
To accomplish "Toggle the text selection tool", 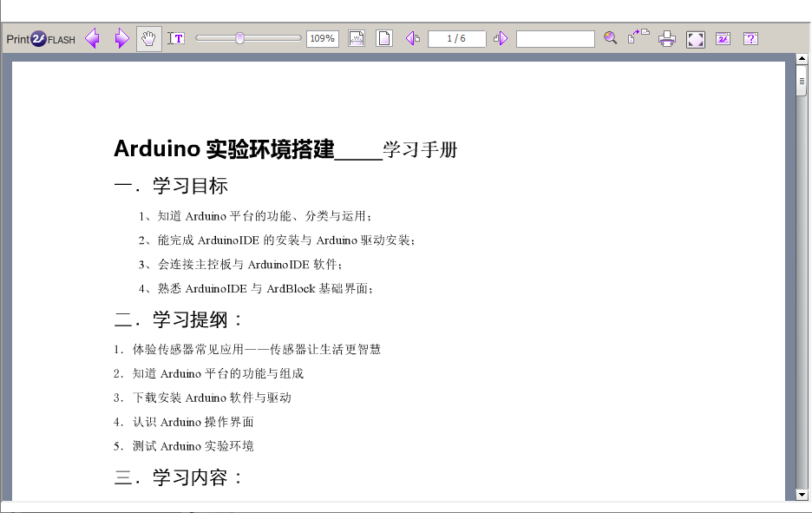I will tap(176, 38).
